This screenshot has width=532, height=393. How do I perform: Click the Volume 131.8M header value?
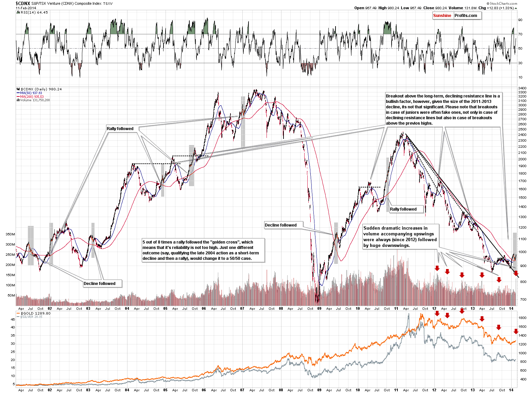point(463,8)
